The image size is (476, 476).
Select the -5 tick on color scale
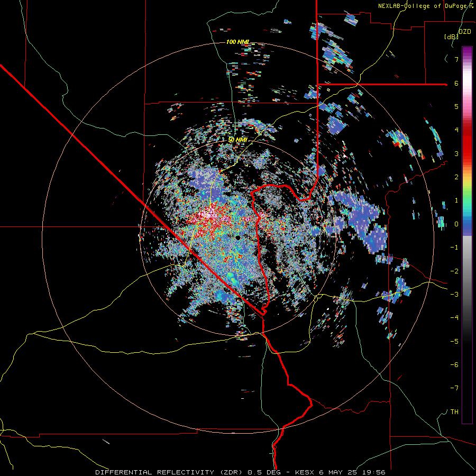[454, 342]
